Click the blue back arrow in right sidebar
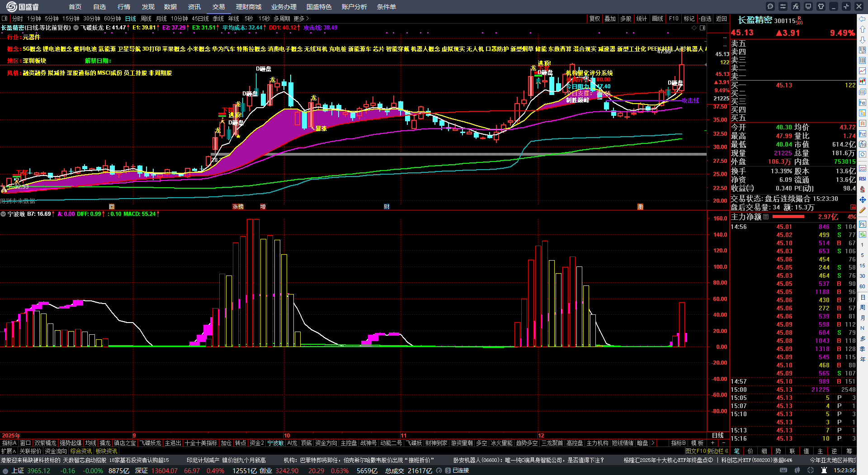 [863, 19]
